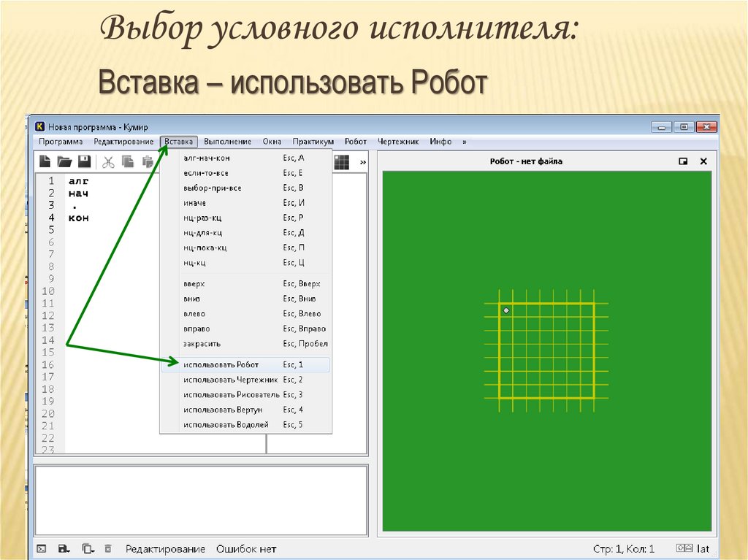Image resolution: width=748 pixels, height=560 pixels.
Task: Click the 'кон' line in the code editor
Action: 79,218
